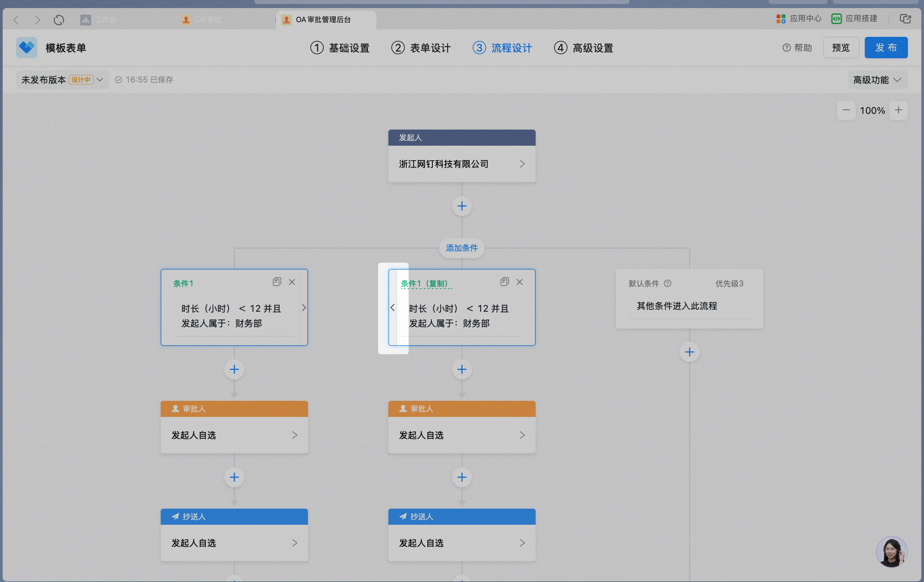Expand the 未发布版本 version dropdown

point(62,80)
